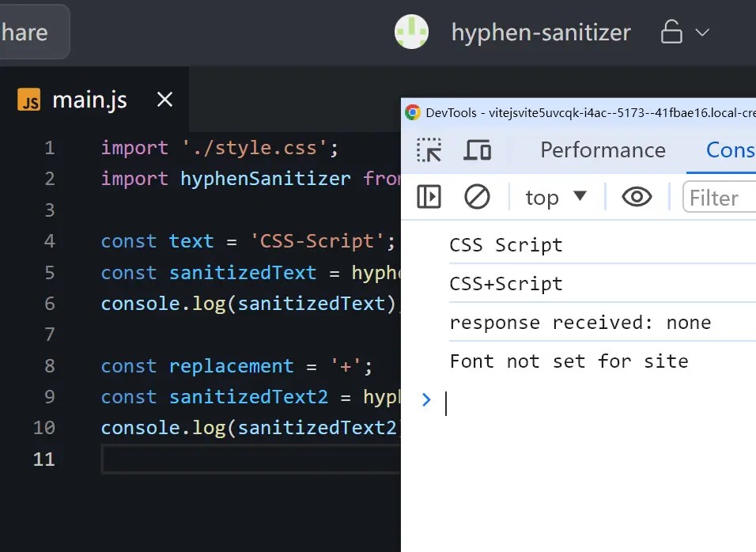
Task: Open the hyphen-sanitizer project title
Action: [x=541, y=32]
